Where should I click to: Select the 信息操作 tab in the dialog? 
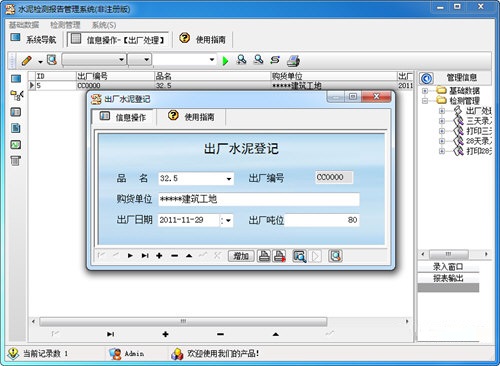click(123, 117)
